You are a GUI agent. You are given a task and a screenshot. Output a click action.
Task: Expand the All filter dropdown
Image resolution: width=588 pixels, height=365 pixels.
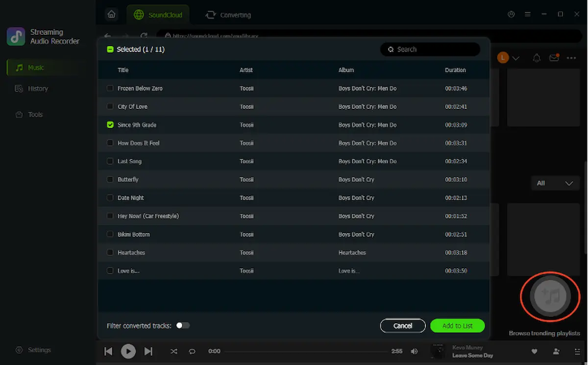[x=555, y=183]
